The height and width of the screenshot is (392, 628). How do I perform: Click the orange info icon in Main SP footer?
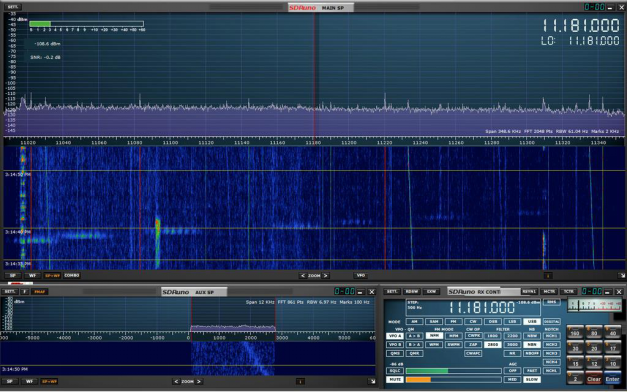pyautogui.click(x=548, y=275)
